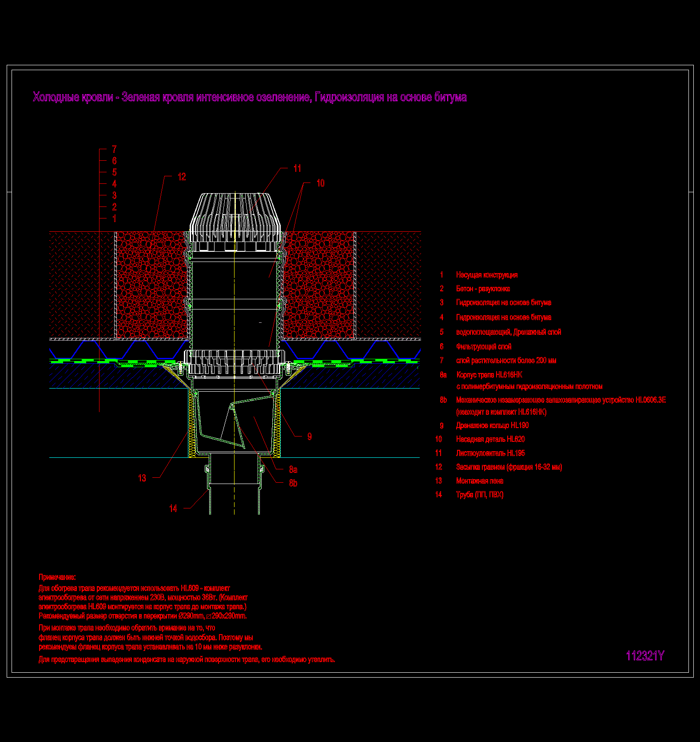Click legend entry 'Дренажное кольцо HL190'
This screenshot has height=742, width=700.
[492, 425]
